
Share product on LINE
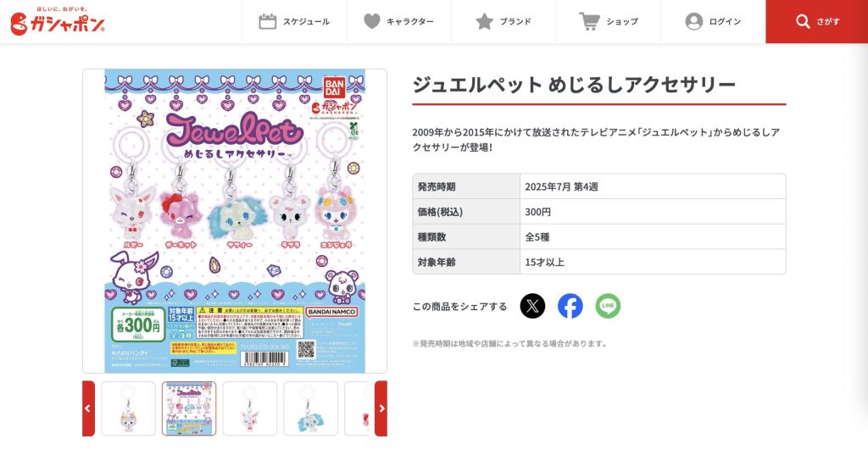[x=608, y=306]
